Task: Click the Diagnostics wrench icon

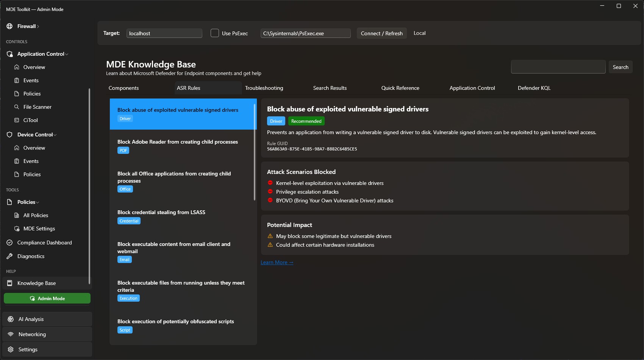Action: (10, 256)
